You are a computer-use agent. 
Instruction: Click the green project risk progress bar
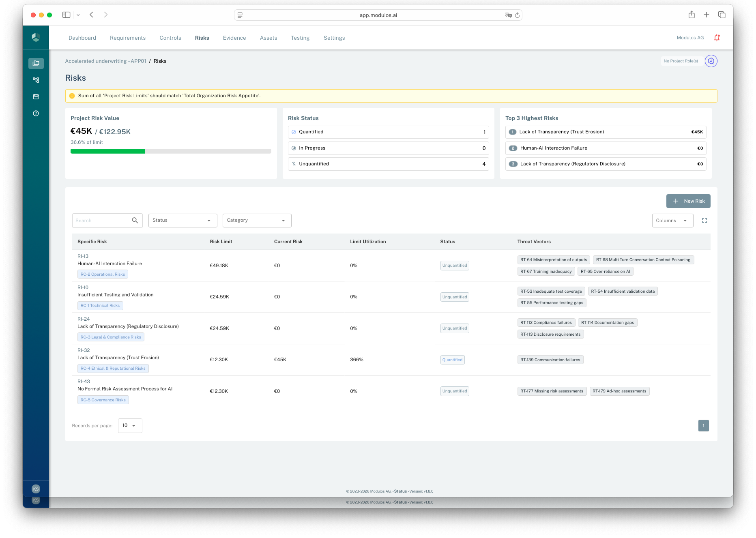[x=107, y=151]
